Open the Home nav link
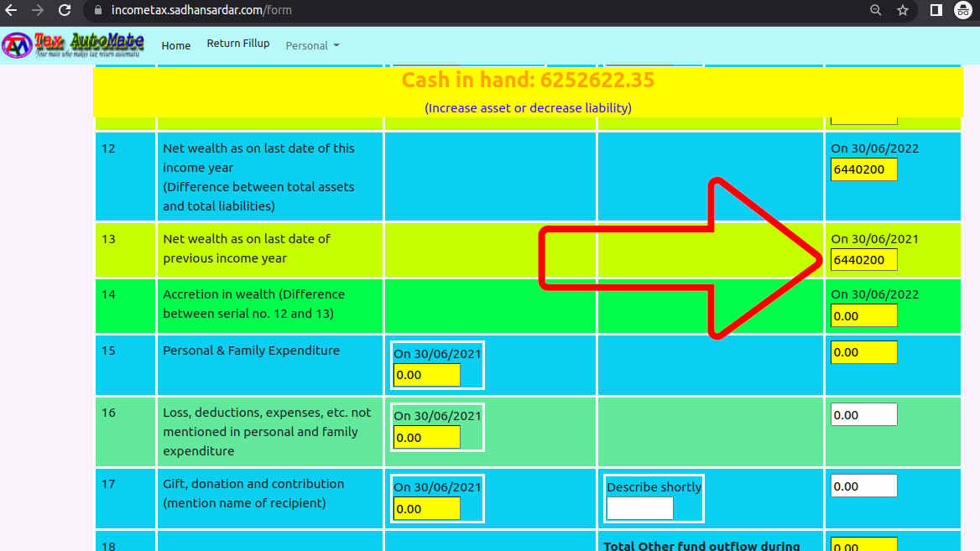The height and width of the screenshot is (551, 980). 176,45
